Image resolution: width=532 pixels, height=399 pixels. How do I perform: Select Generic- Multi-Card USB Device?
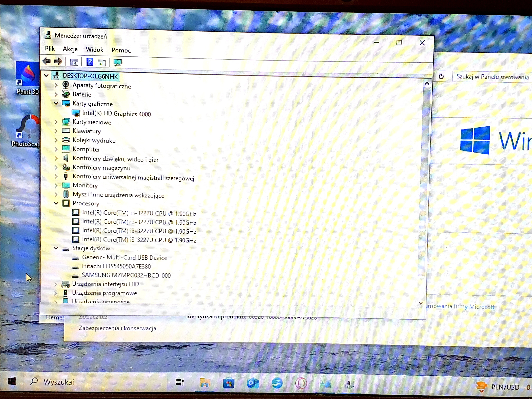(x=124, y=257)
